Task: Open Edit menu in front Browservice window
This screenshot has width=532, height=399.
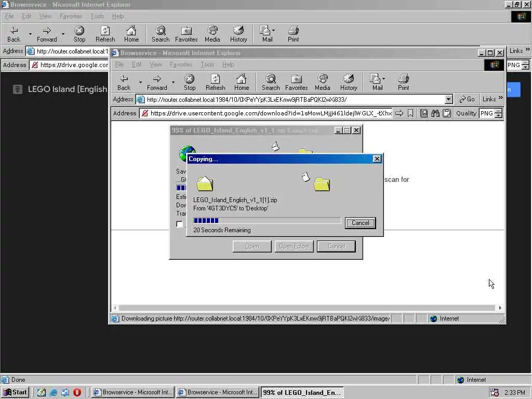Action: point(137,64)
